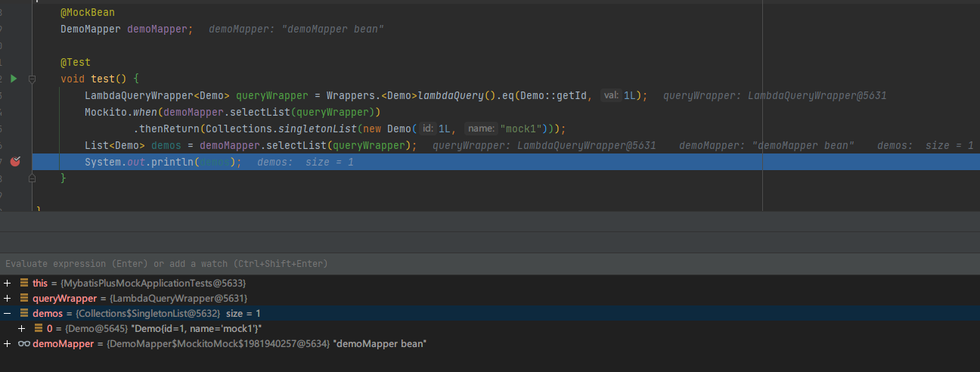Run test() using the green gutter arrow
The image size is (980, 372).
(x=14, y=79)
